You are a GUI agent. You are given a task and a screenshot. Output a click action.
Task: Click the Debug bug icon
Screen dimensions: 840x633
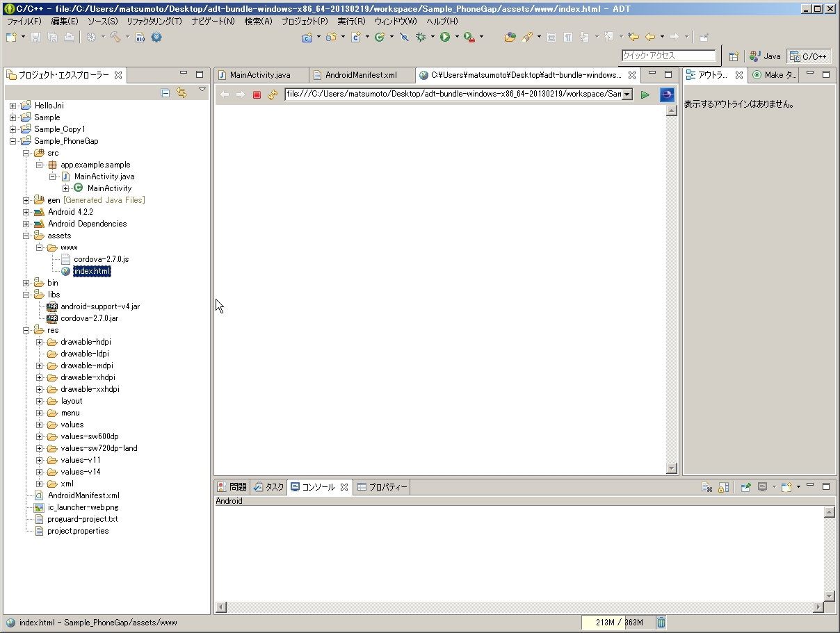click(421, 37)
